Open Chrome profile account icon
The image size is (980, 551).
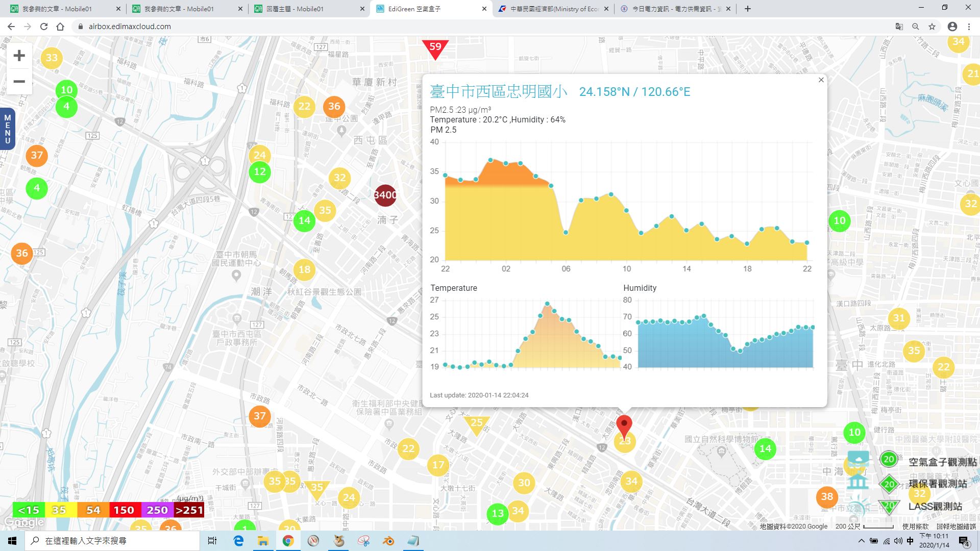[x=952, y=27]
